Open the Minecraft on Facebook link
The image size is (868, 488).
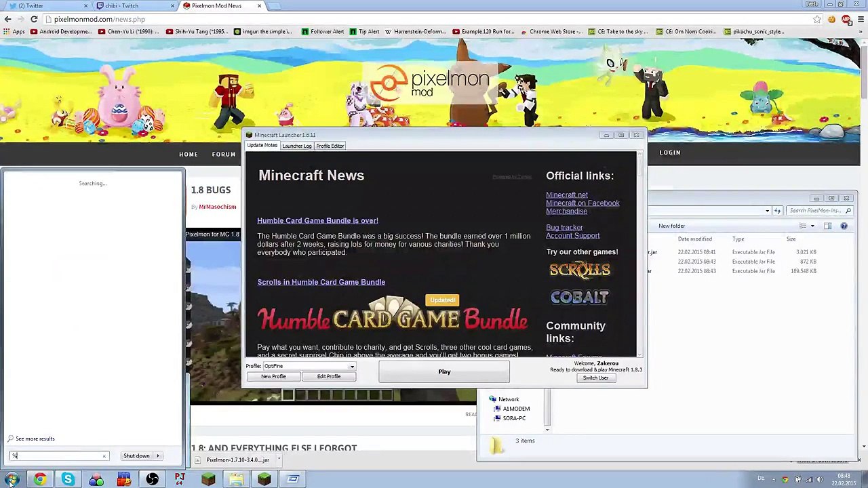click(x=583, y=203)
